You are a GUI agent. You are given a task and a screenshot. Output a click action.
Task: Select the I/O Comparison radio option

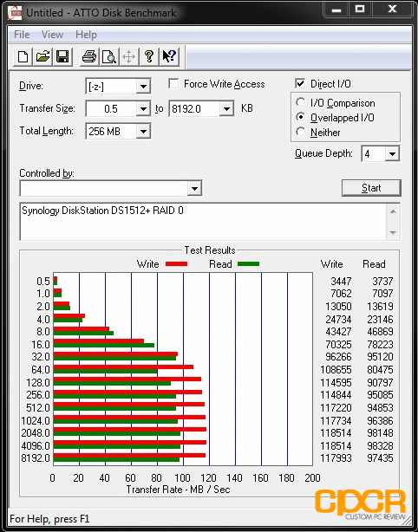pyautogui.click(x=301, y=102)
